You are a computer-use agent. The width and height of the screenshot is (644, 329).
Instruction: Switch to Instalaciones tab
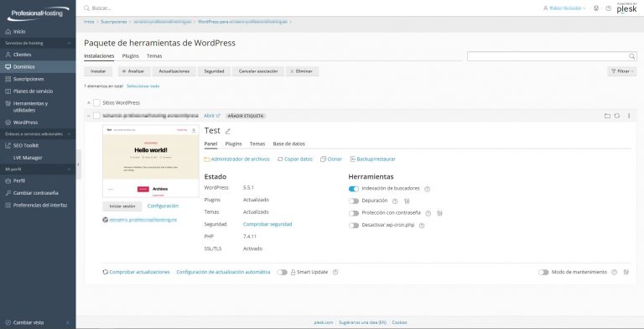99,56
